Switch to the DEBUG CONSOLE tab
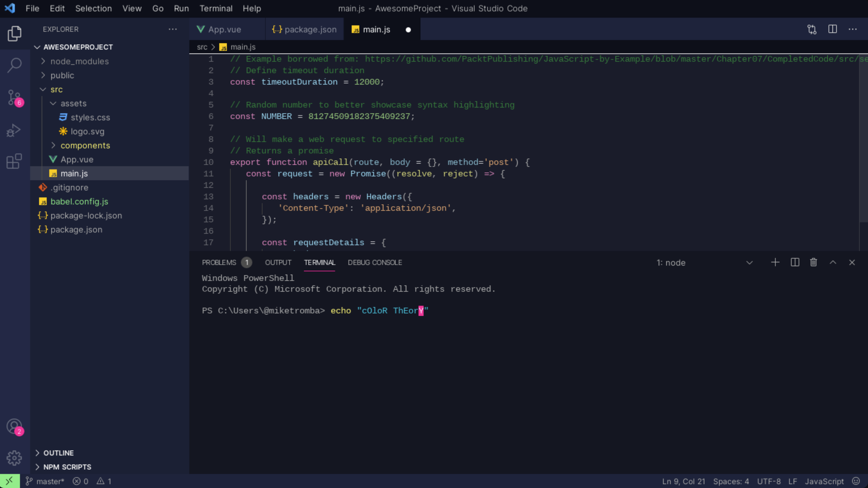 [375, 263]
